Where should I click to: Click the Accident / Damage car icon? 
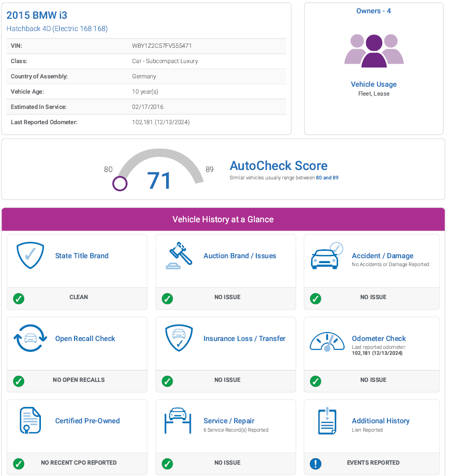327,255
